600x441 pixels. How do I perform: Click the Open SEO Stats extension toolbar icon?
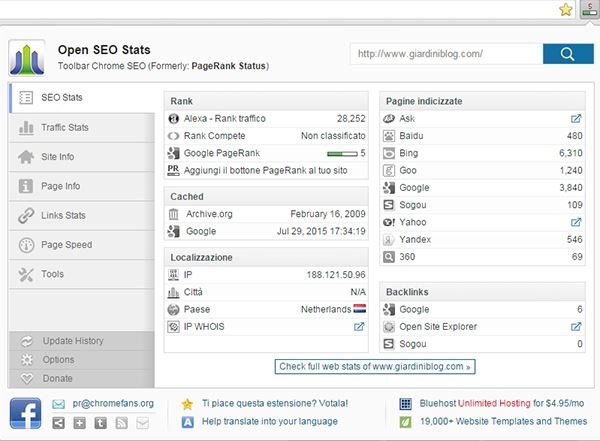590,9
